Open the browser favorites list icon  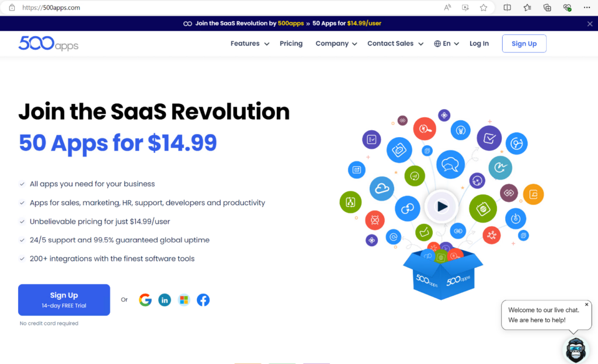[527, 8]
